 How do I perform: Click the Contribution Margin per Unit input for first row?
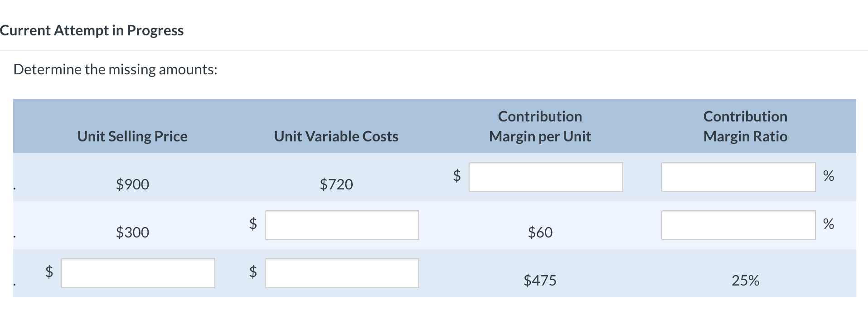click(545, 177)
